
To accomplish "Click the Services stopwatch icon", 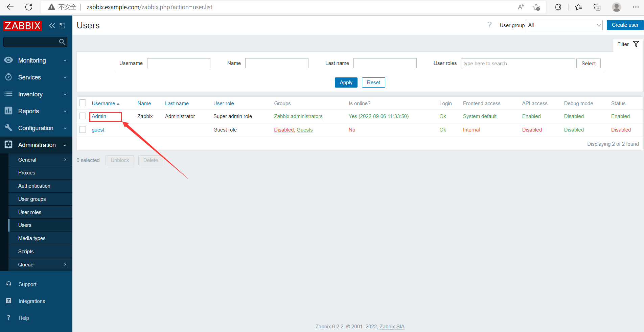I will click(8, 77).
